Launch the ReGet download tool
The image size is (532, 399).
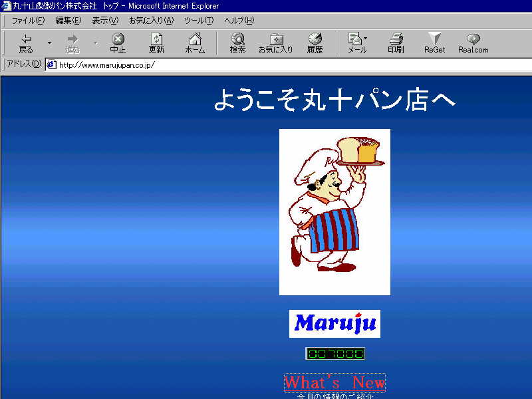pos(435,43)
